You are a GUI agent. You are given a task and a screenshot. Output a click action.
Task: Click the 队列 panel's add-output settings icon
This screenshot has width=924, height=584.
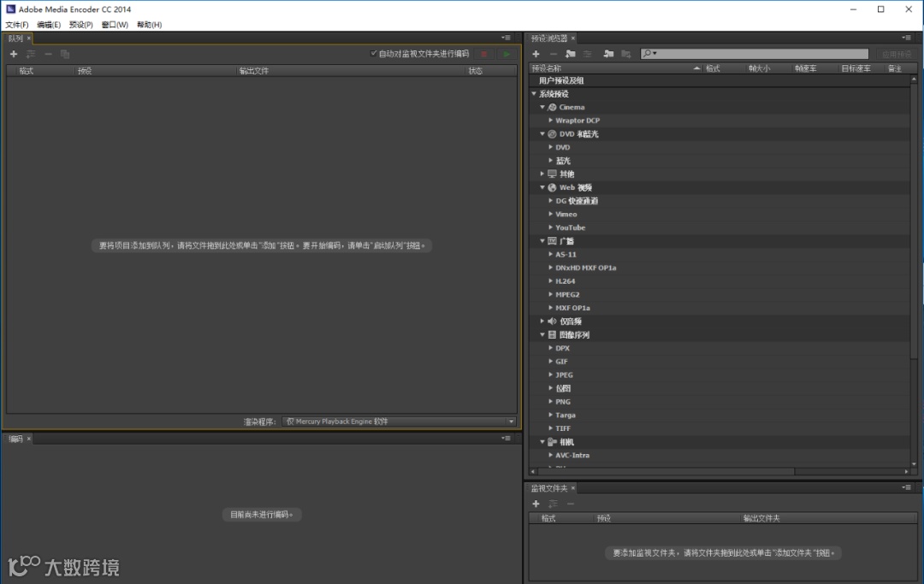coord(31,54)
